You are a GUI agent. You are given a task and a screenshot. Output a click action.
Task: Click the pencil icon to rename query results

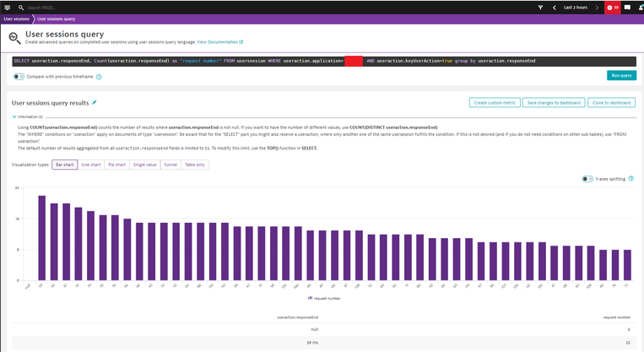[95, 102]
